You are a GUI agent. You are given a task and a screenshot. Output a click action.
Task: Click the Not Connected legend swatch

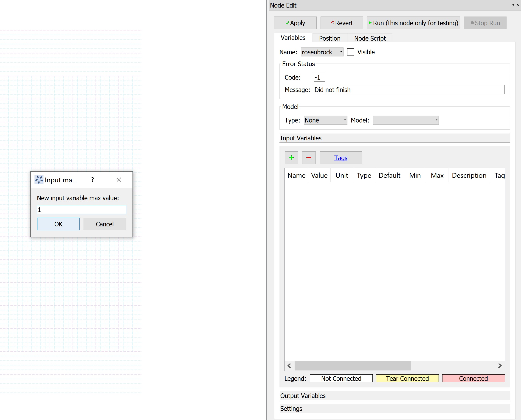click(x=341, y=379)
